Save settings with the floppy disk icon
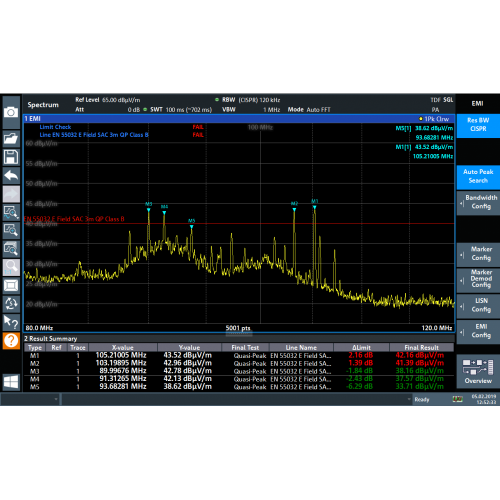This screenshot has width=500, height=500. pos(11,157)
